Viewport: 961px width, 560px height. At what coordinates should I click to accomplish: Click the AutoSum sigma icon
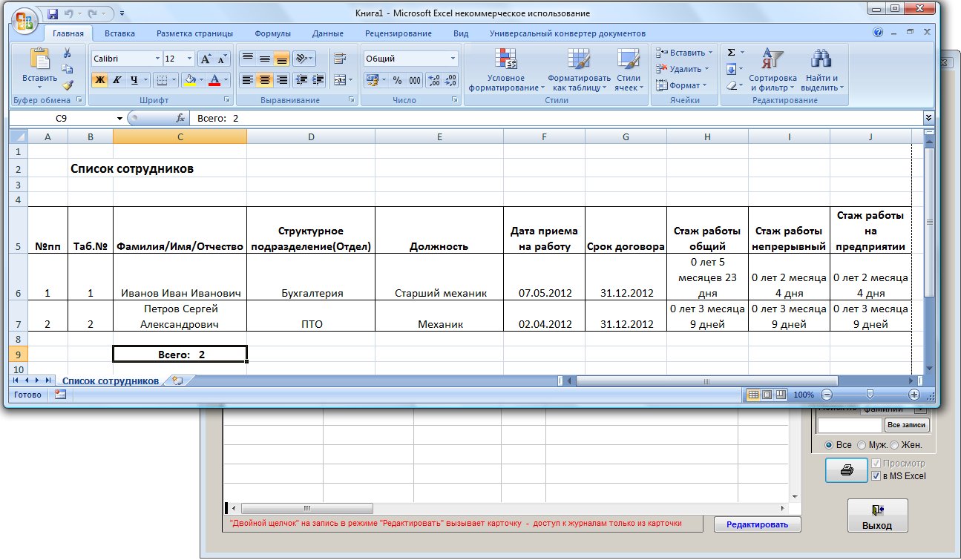(731, 53)
